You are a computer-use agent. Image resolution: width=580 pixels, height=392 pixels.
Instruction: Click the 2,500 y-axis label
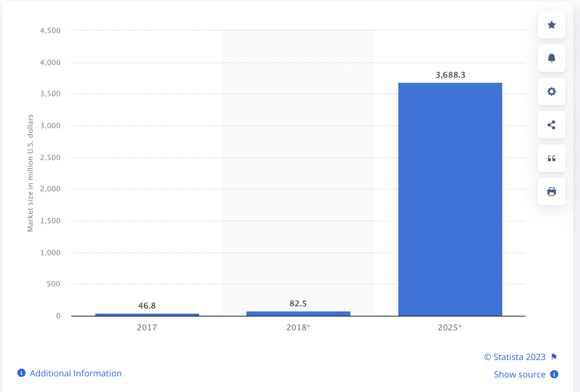point(51,158)
